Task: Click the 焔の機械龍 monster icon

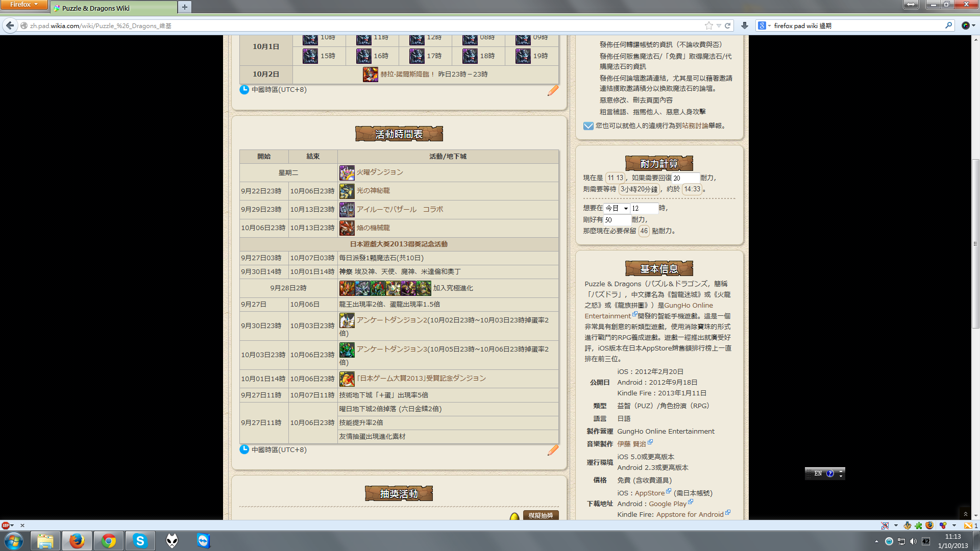Action: click(x=347, y=228)
